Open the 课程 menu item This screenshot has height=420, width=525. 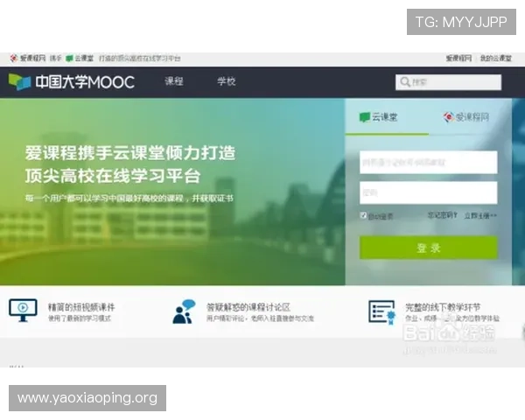[174, 81]
